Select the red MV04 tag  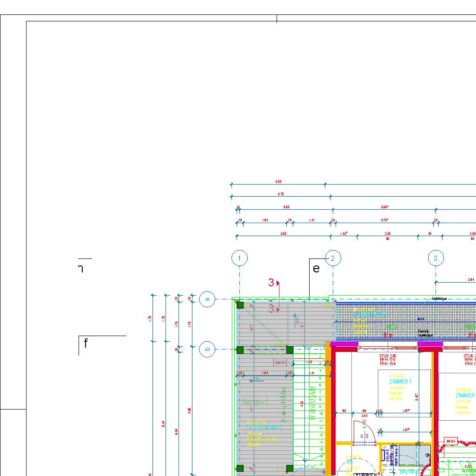pyautogui.click(x=450, y=441)
